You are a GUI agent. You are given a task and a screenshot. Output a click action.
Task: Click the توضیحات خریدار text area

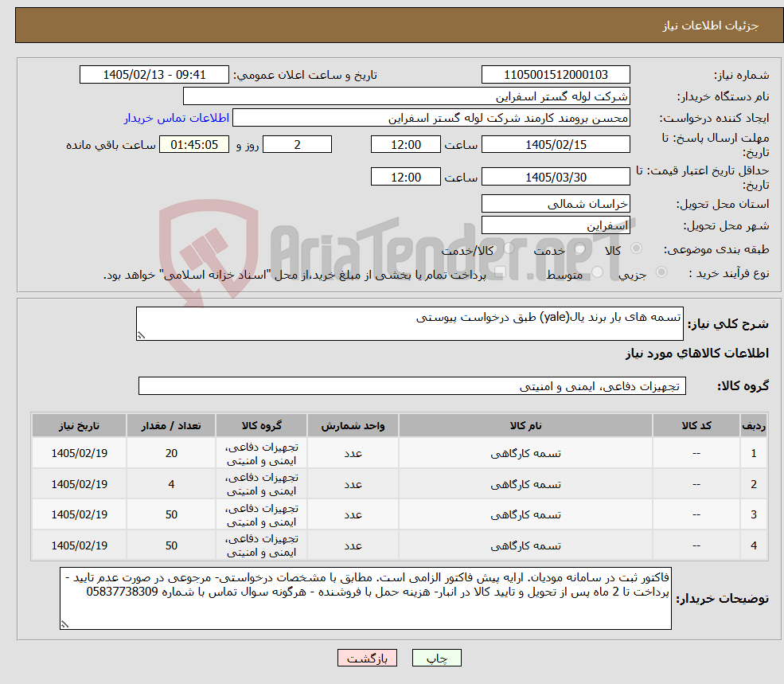pyautogui.click(x=365, y=599)
